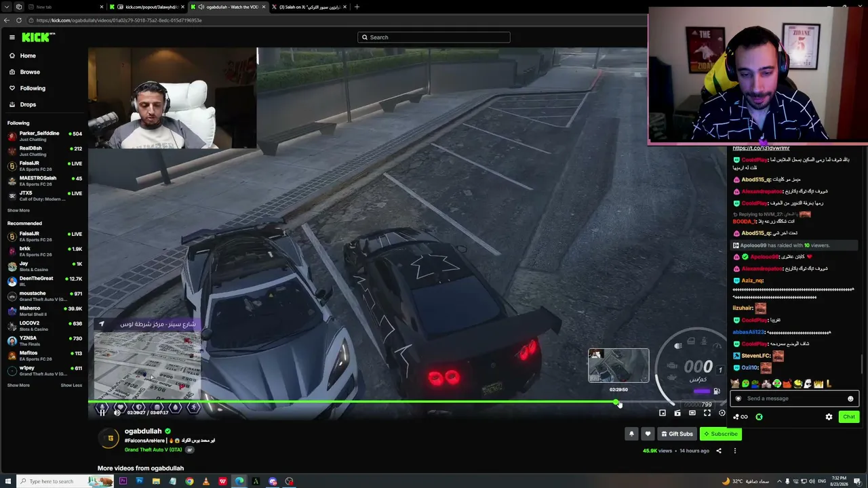Expand Show More under Recommended list
Viewport: 868px width, 488px height.
tap(18, 385)
